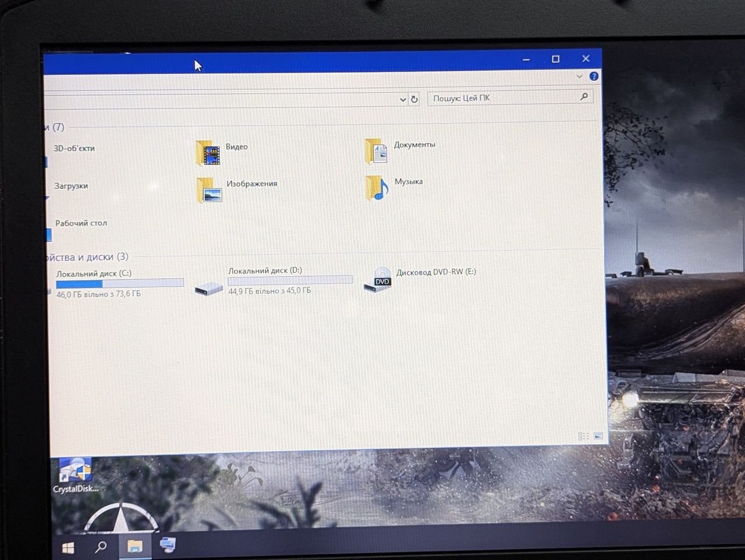Expand the ribbon with the chevron

(579, 76)
